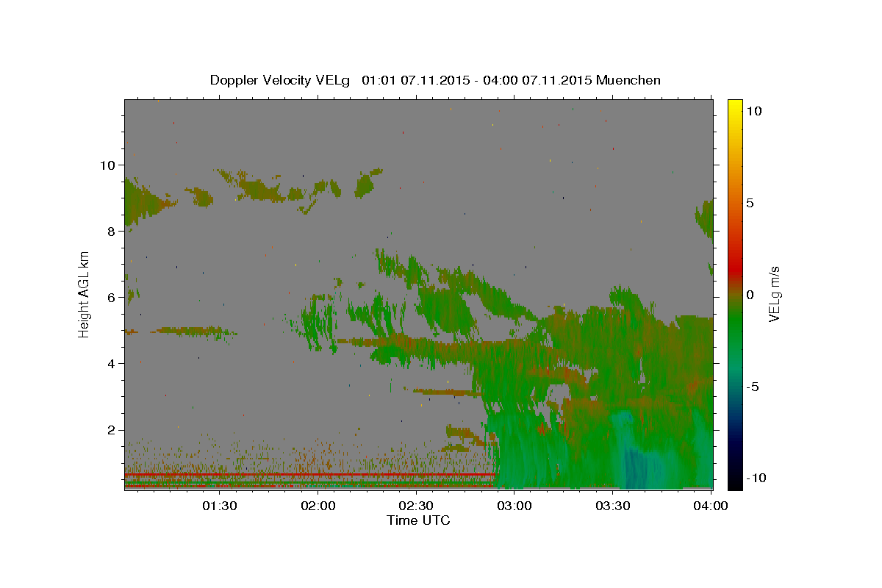Click the 'Time UTC' axis label
The height and width of the screenshot is (588, 882).
[418, 520]
